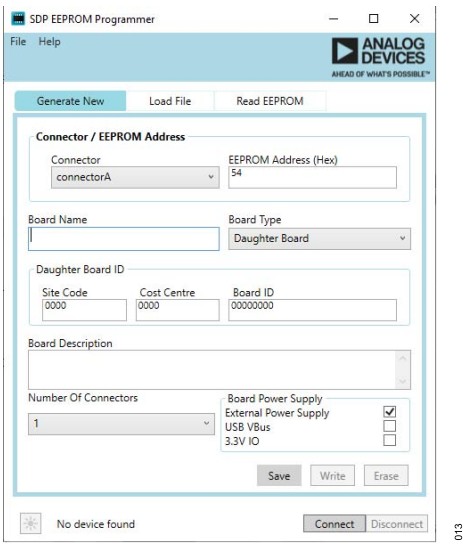The image size is (471, 547).
Task: Click the connection status indicator icon
Action: (x=30, y=523)
